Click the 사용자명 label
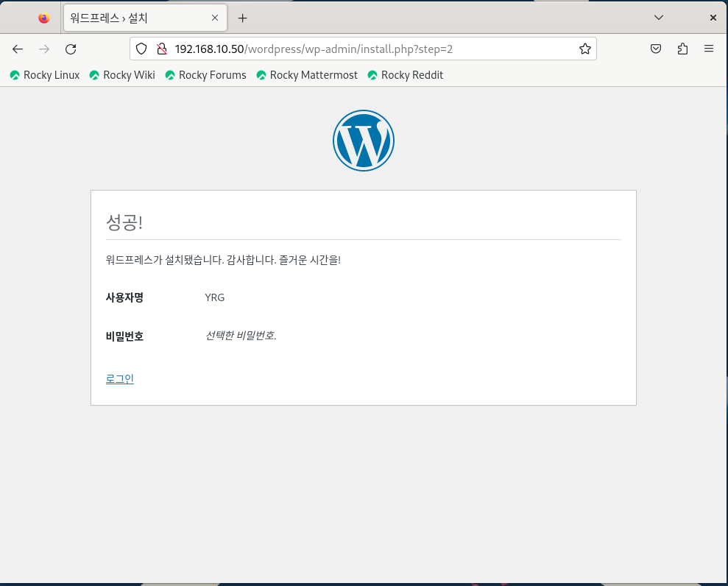The height and width of the screenshot is (586, 728). (x=124, y=297)
